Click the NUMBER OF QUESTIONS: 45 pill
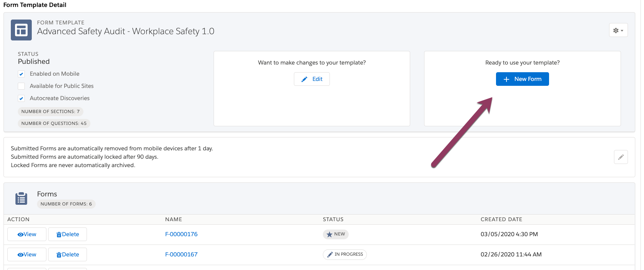Viewport: 644px width, 270px height. pos(54,123)
